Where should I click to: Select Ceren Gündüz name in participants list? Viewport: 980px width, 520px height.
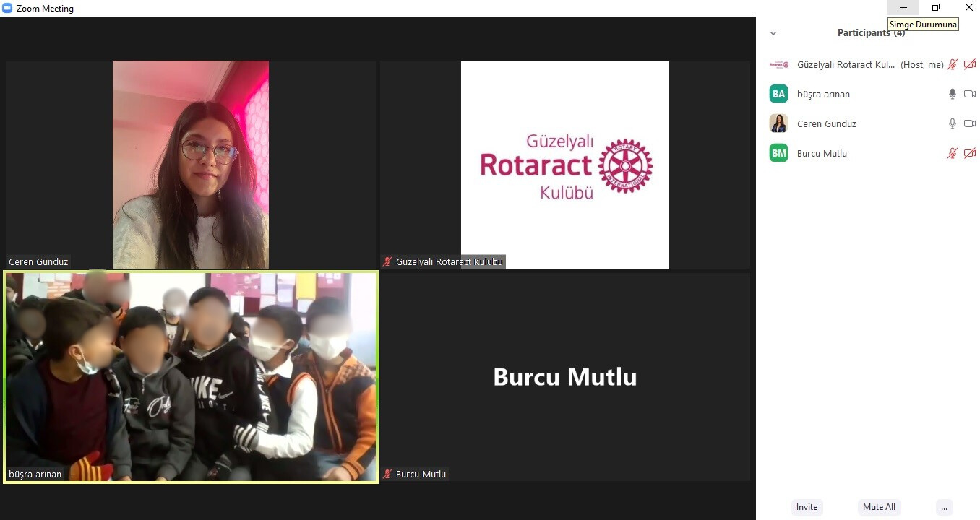click(x=826, y=123)
